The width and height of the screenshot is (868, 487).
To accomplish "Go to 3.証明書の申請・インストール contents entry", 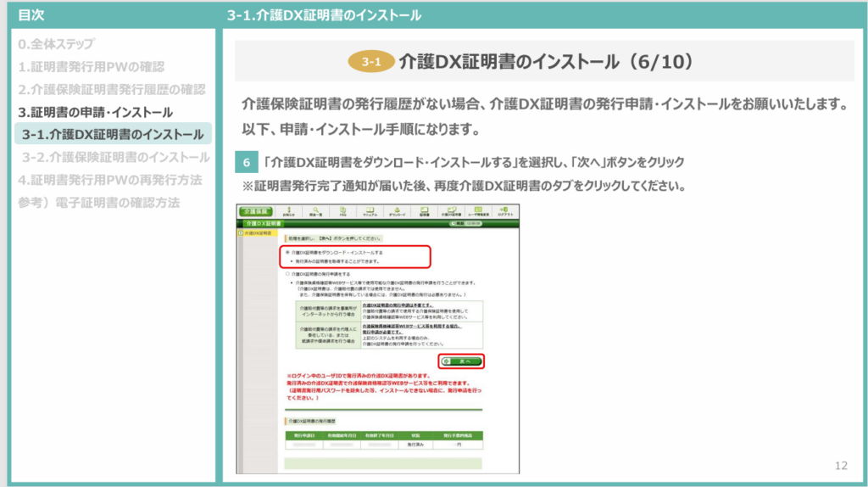I will (x=95, y=113).
